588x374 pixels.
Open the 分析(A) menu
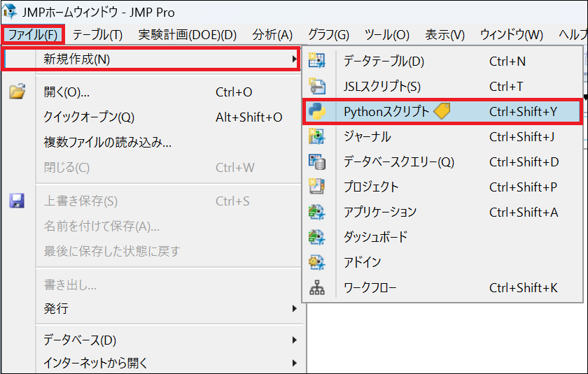coord(272,34)
